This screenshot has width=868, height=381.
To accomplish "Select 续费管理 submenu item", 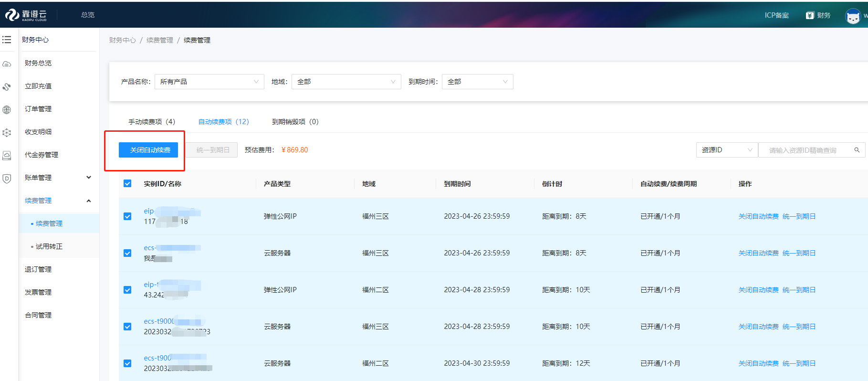I will pos(49,223).
